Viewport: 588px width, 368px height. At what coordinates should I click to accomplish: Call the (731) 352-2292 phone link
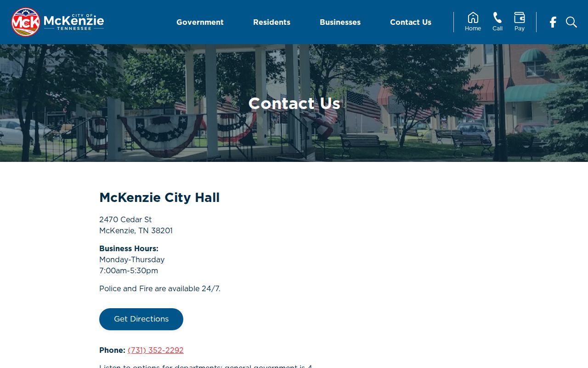pos(156,351)
